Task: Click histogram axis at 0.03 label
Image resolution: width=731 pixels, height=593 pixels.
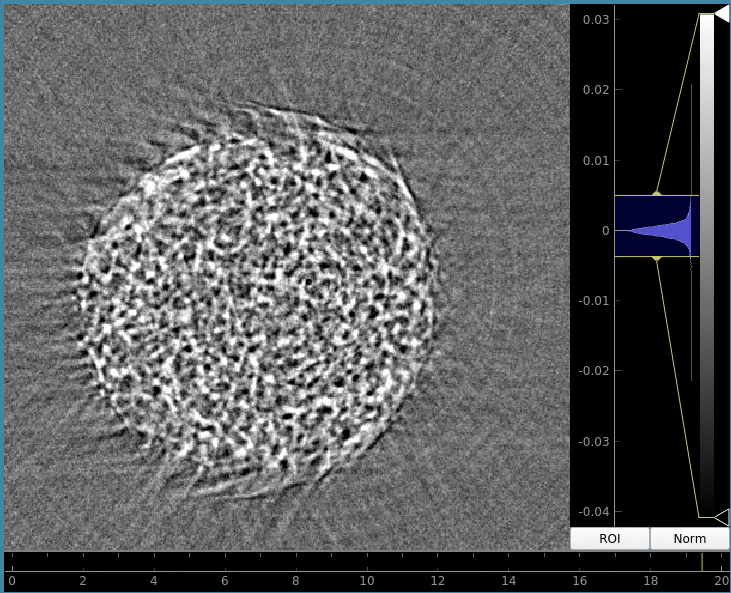Action: (593, 20)
